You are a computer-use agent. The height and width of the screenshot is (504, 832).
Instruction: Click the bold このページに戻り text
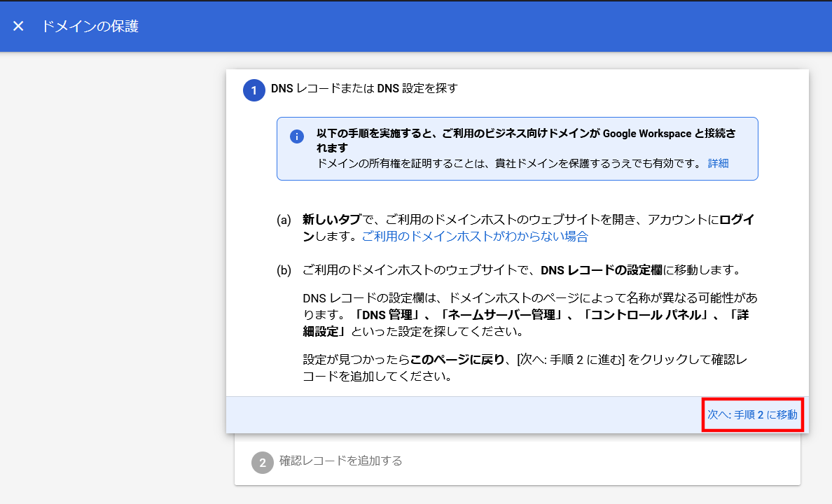pyautogui.click(x=457, y=360)
